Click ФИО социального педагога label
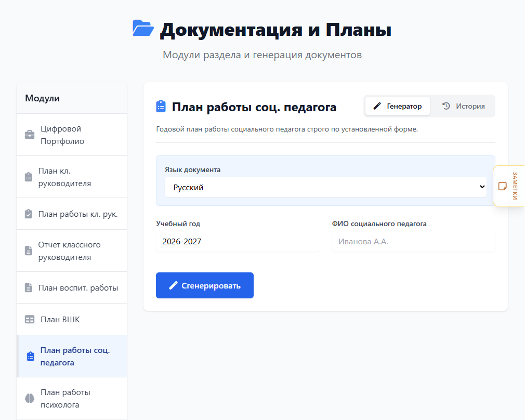 tap(379, 224)
